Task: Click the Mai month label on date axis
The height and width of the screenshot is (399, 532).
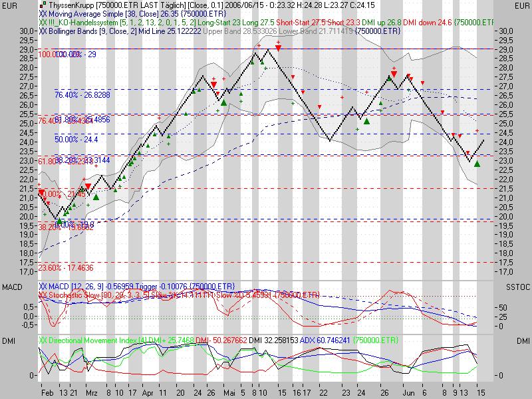Action: pyautogui.click(x=229, y=393)
